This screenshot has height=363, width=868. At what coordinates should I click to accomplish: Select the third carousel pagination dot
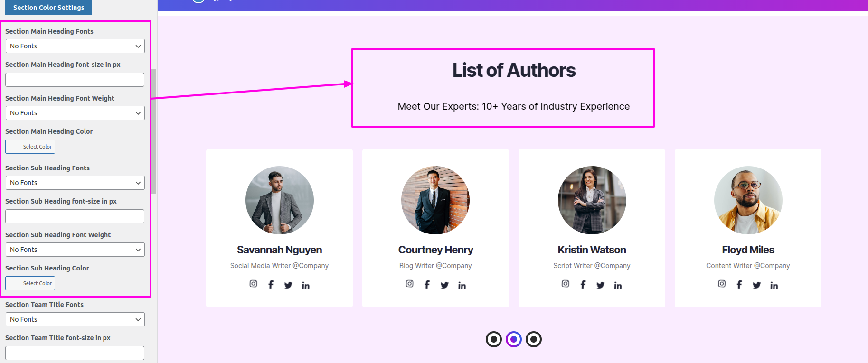pyautogui.click(x=534, y=339)
